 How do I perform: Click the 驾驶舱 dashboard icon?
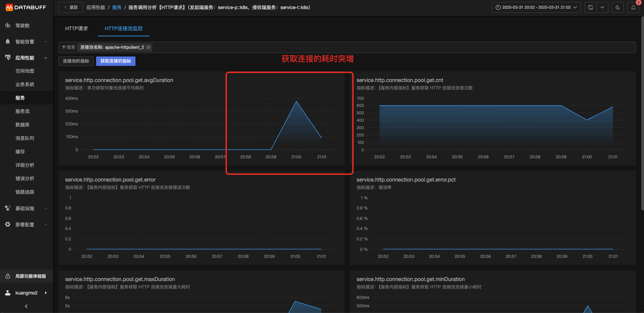(x=8, y=25)
